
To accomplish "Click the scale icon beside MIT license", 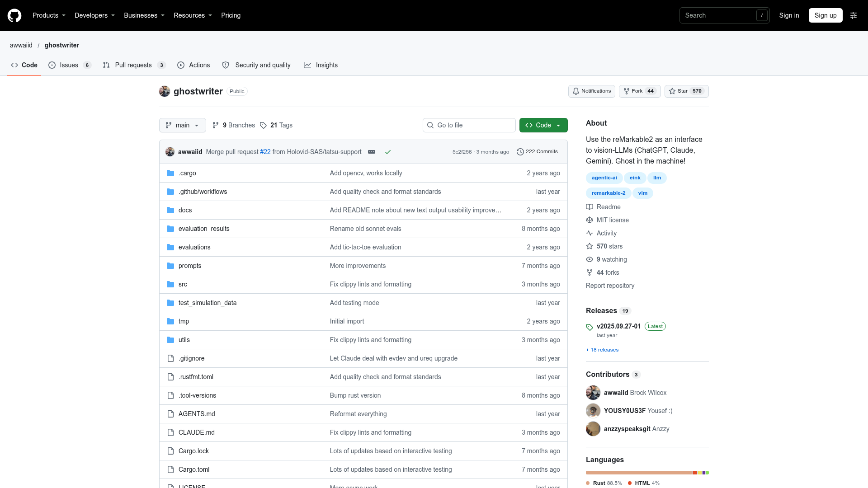I will (590, 220).
